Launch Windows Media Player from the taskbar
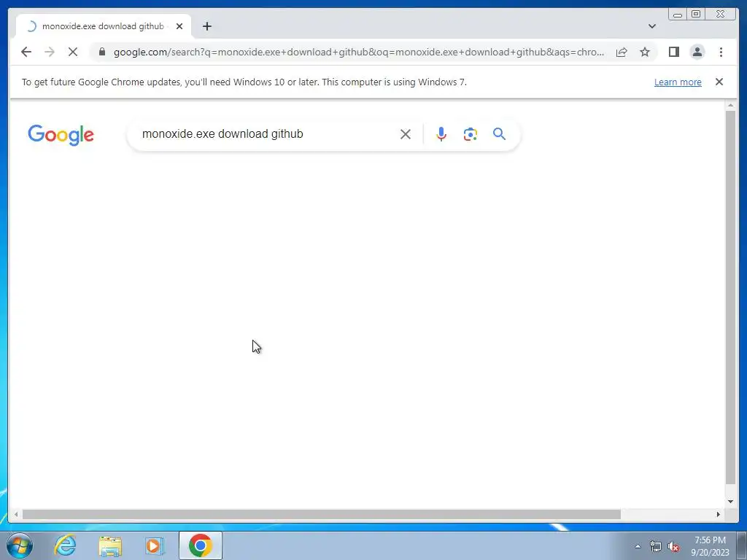Image resolution: width=747 pixels, height=560 pixels. [155, 545]
